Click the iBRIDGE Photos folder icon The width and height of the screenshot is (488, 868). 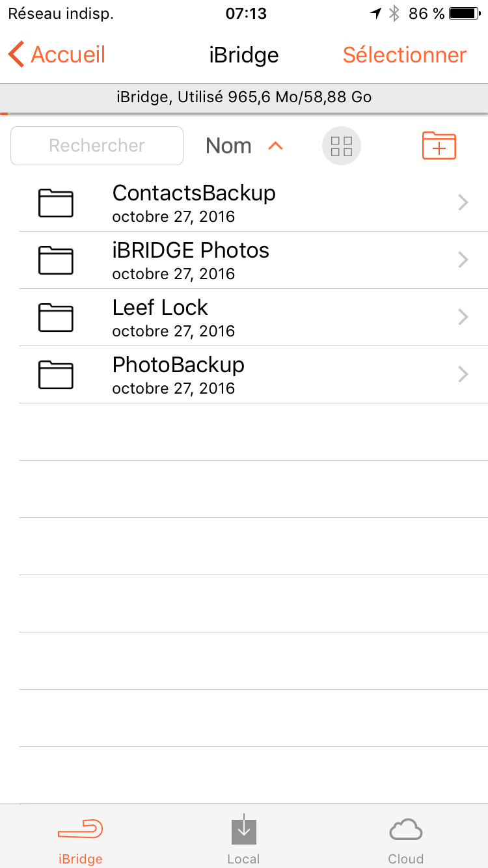coord(55,260)
